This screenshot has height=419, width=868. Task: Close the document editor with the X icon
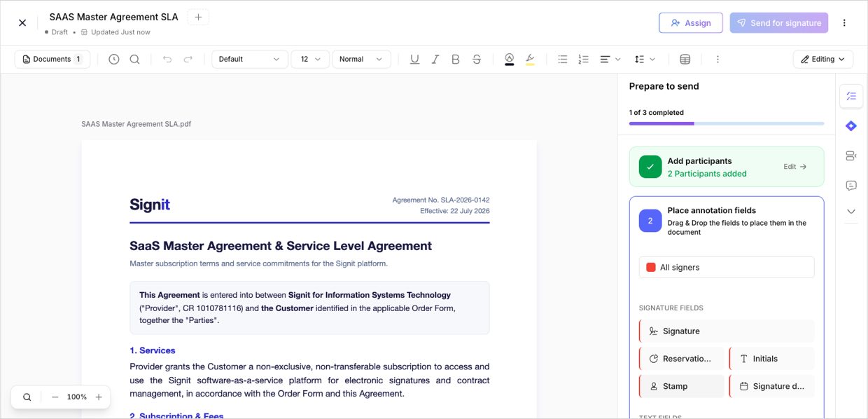click(22, 22)
